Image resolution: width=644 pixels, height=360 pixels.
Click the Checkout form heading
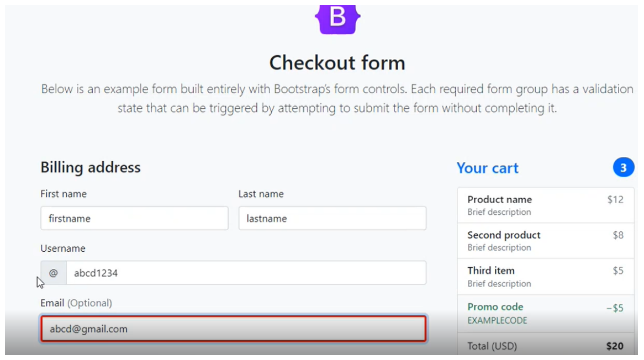tap(337, 63)
